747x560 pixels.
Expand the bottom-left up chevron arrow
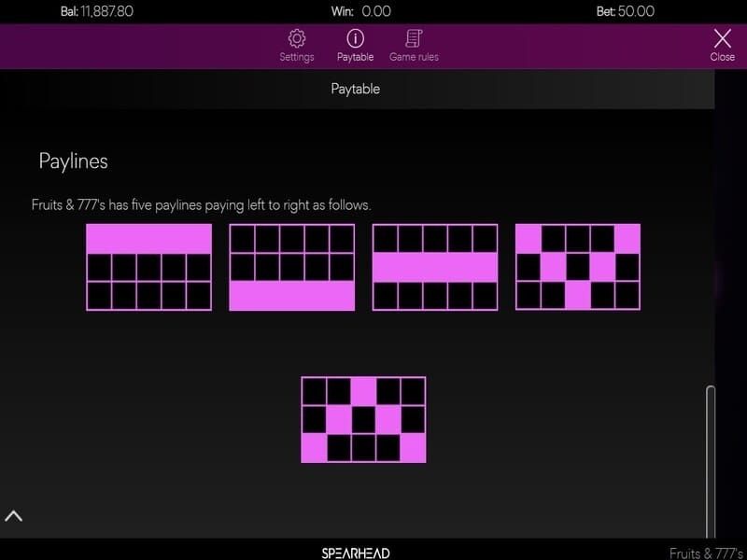14,515
